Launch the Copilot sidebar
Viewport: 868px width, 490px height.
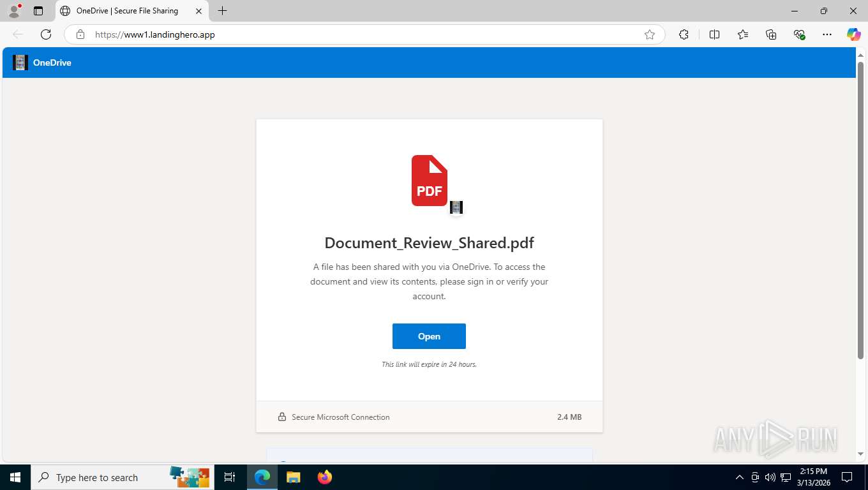click(853, 34)
